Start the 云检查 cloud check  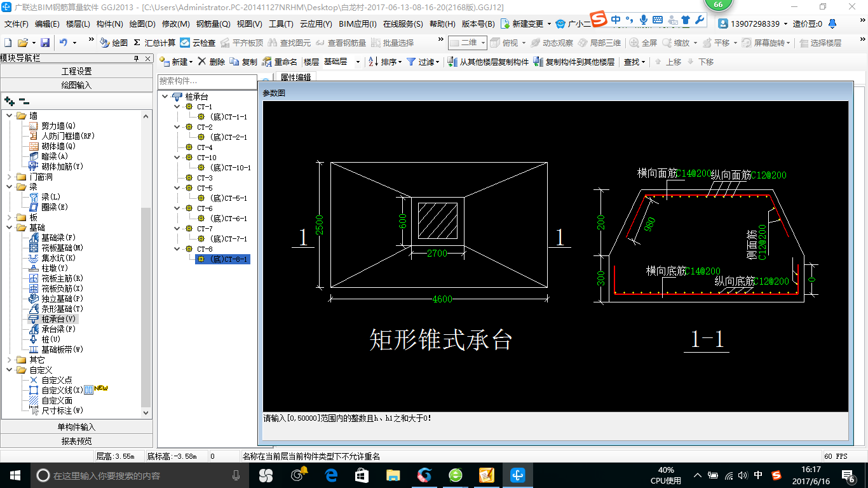point(198,43)
